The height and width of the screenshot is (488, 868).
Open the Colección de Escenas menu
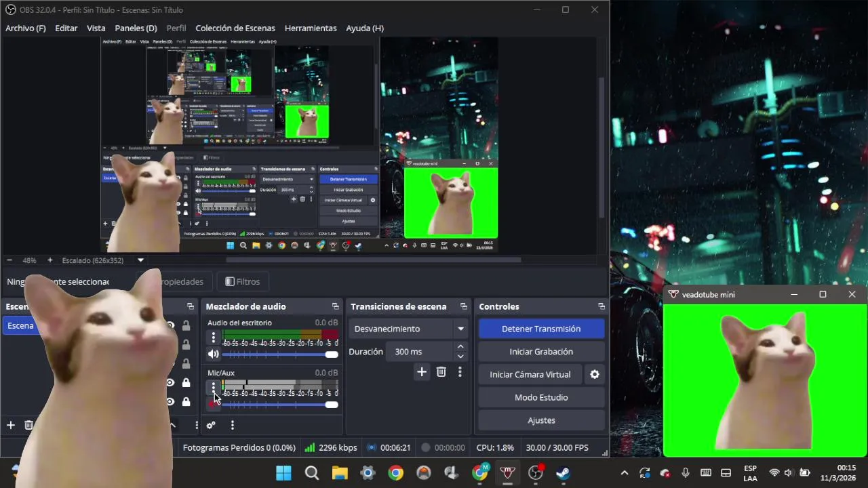coord(235,28)
